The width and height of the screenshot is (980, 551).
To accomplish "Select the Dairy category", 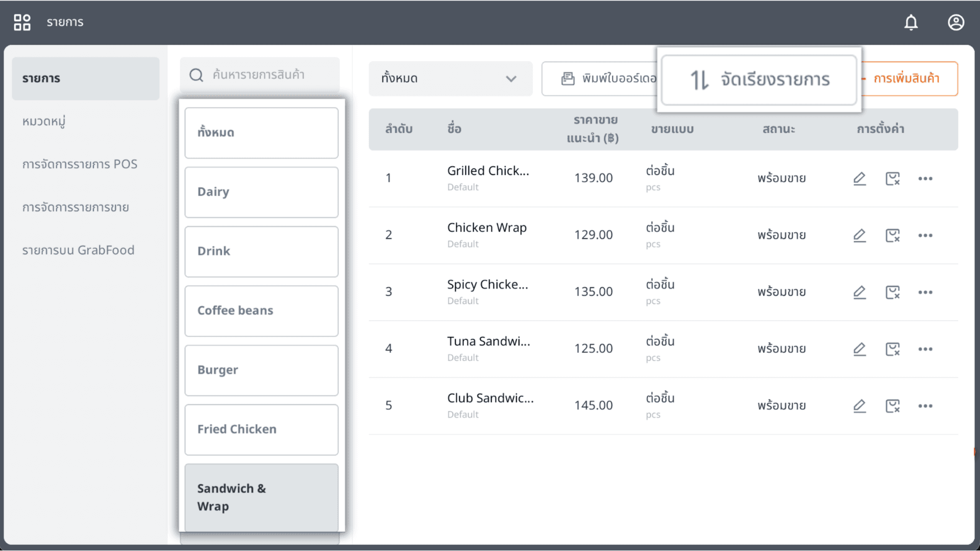I will point(261,192).
